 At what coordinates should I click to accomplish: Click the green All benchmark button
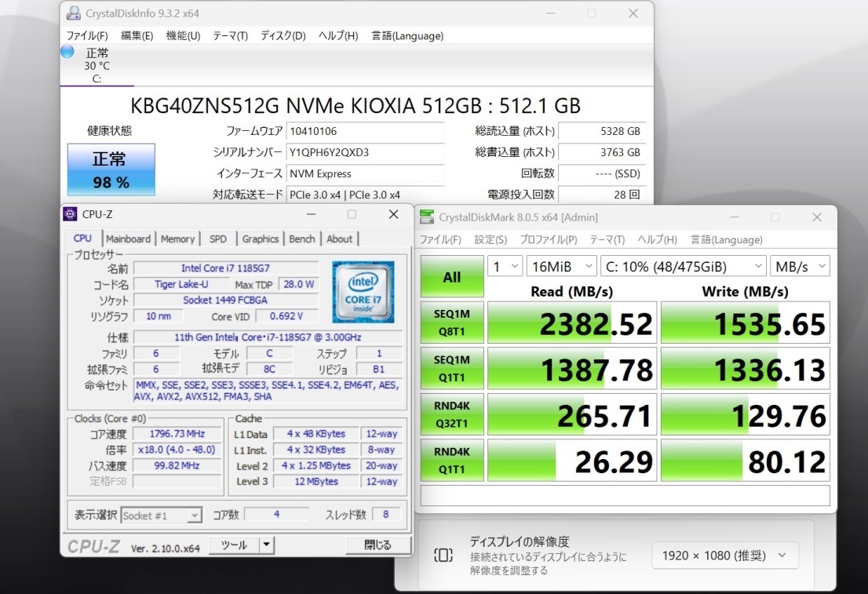pos(452,276)
